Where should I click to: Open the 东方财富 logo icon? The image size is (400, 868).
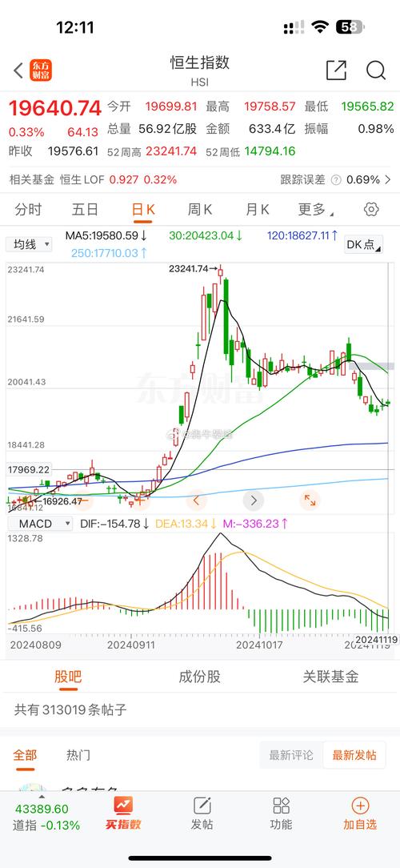pos(41,70)
